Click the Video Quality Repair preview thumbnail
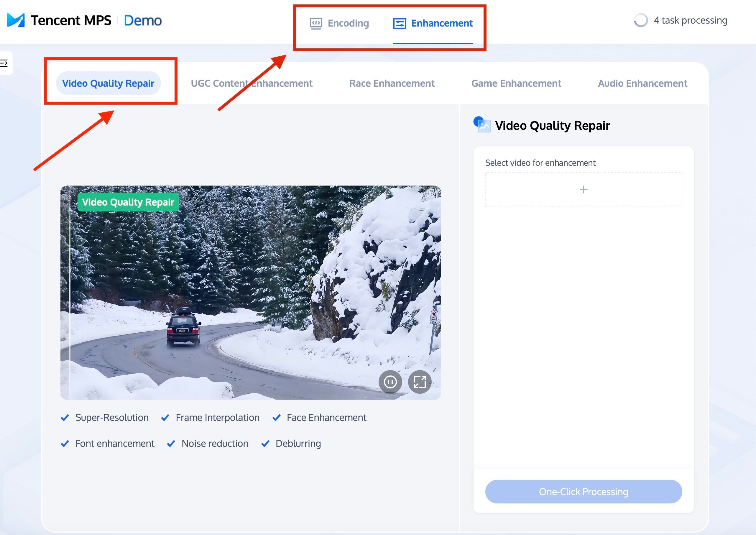The image size is (756, 535). pyautogui.click(x=251, y=292)
